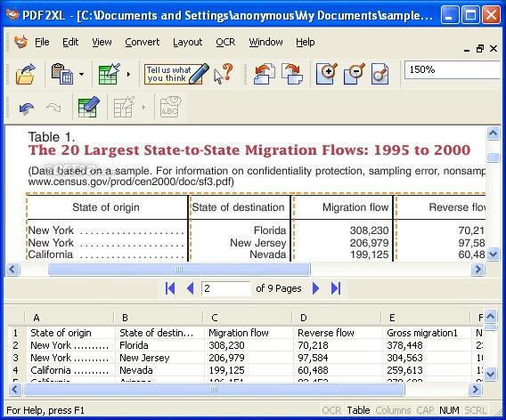This screenshot has height=420, width=506.
Task: Click PDF2XL title bar application icon
Action: [x=12, y=15]
